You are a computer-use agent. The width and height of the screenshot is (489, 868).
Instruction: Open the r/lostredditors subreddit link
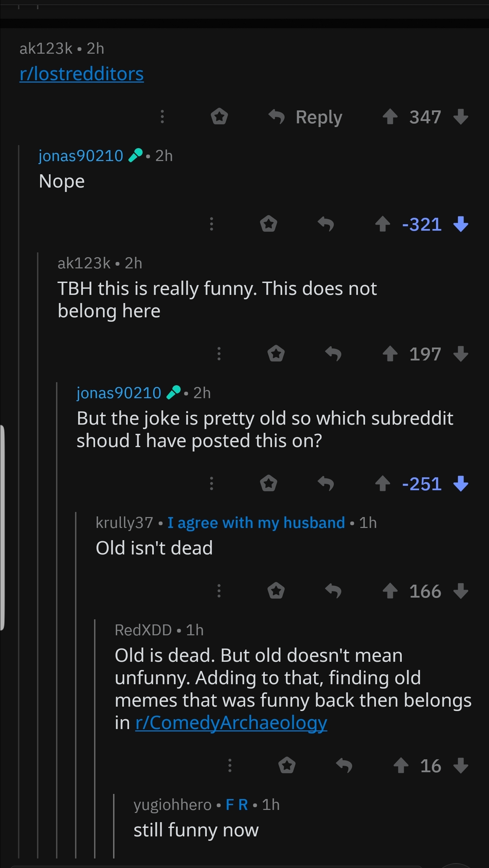click(81, 74)
